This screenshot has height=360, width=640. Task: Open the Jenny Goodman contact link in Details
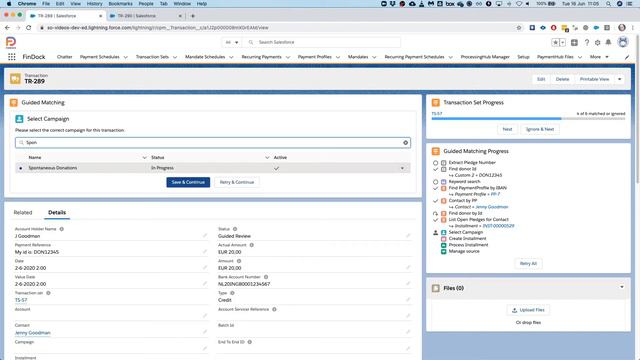click(33, 333)
